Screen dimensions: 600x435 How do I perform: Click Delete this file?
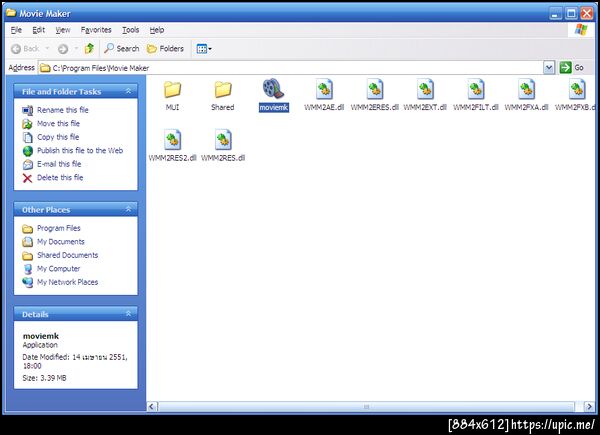(60, 178)
